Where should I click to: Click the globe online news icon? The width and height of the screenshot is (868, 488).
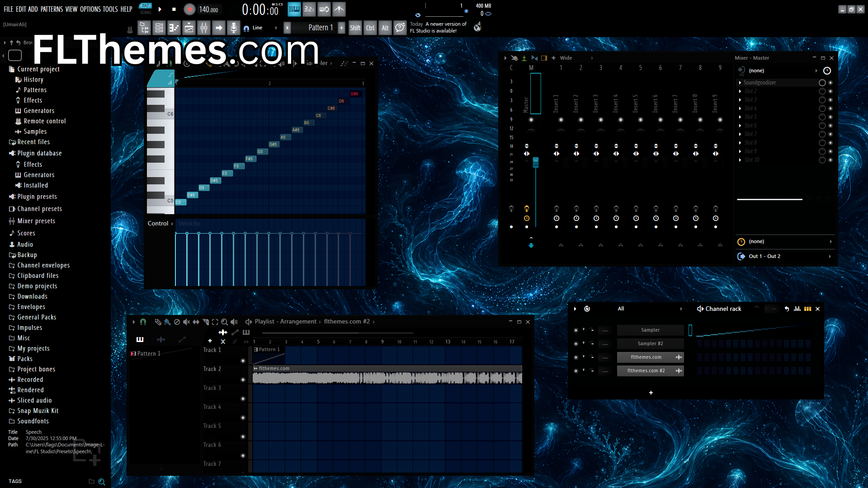coord(477,28)
